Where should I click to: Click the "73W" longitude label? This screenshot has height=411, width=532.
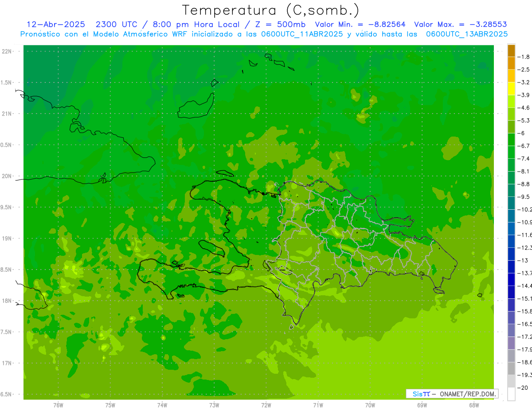point(214,405)
